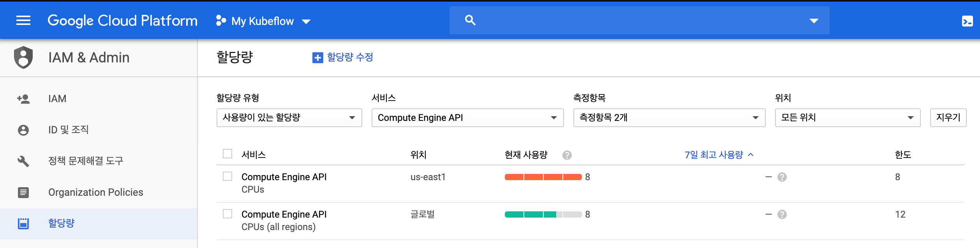
Task: Check the CPUs us-east1 row checkbox
Action: [227, 176]
